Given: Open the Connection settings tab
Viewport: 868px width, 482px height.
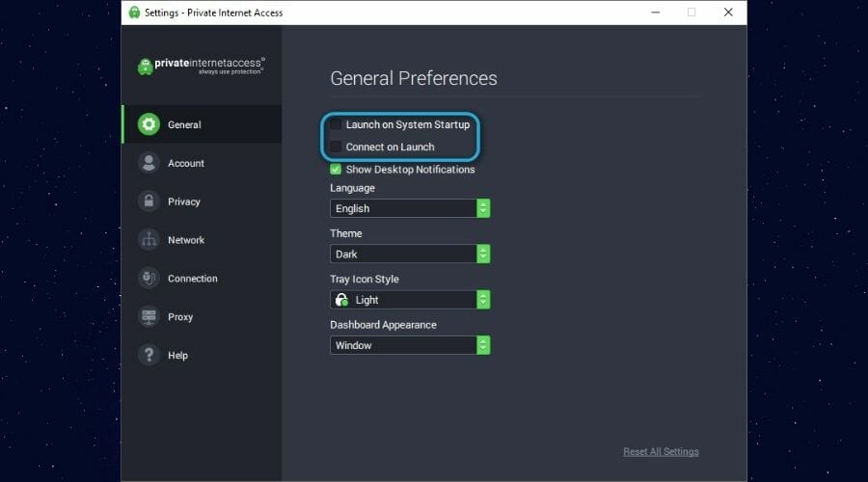Looking at the screenshot, I should 193,279.
